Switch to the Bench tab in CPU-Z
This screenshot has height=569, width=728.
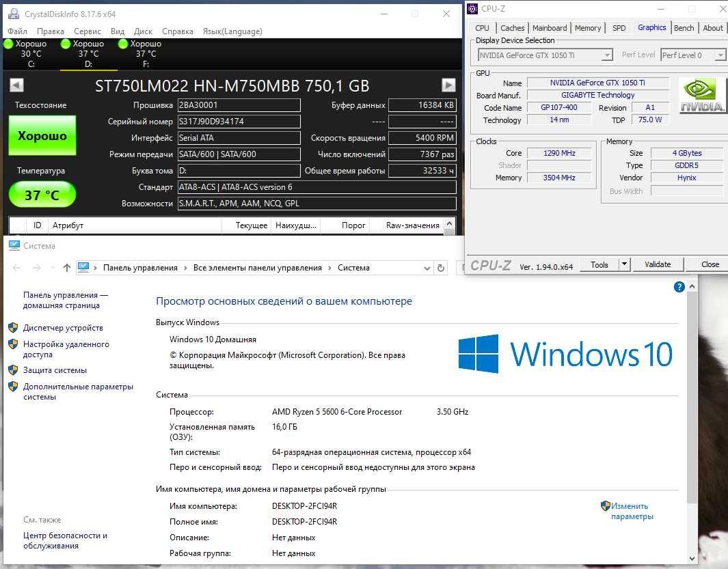[x=684, y=28]
